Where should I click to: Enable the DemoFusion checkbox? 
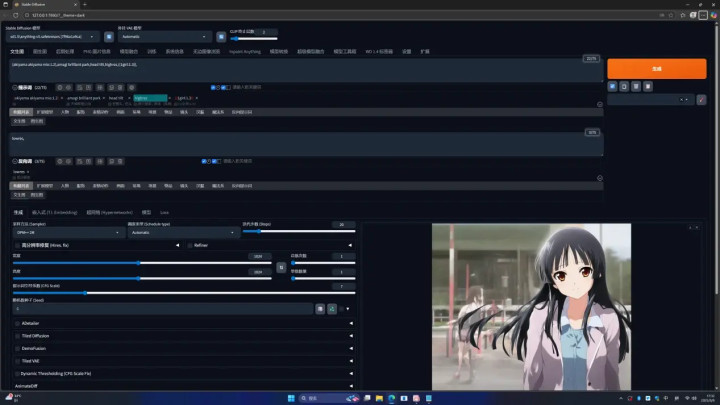click(17, 349)
